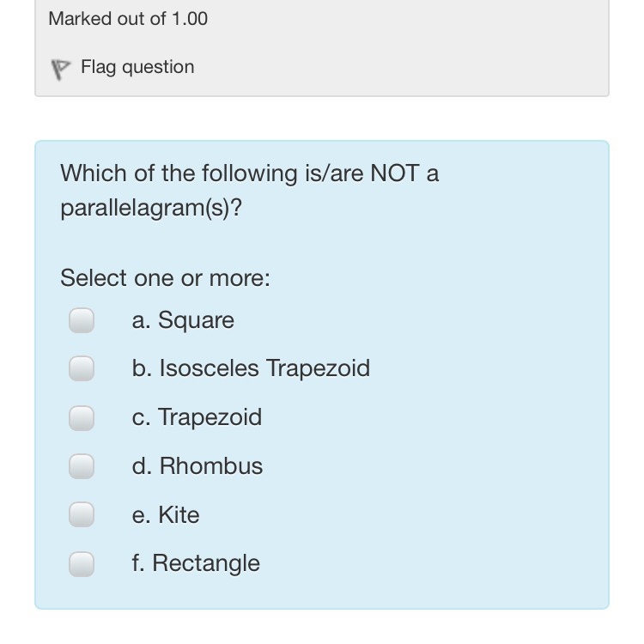The image size is (644, 644).
Task: Click the 'c. Trapezoid' answer label
Action: [197, 417]
